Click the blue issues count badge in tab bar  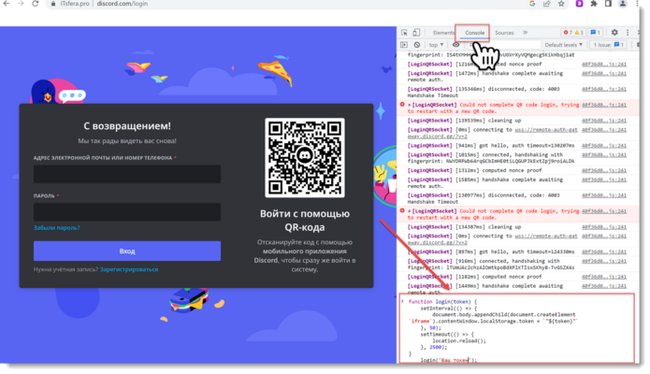596,32
